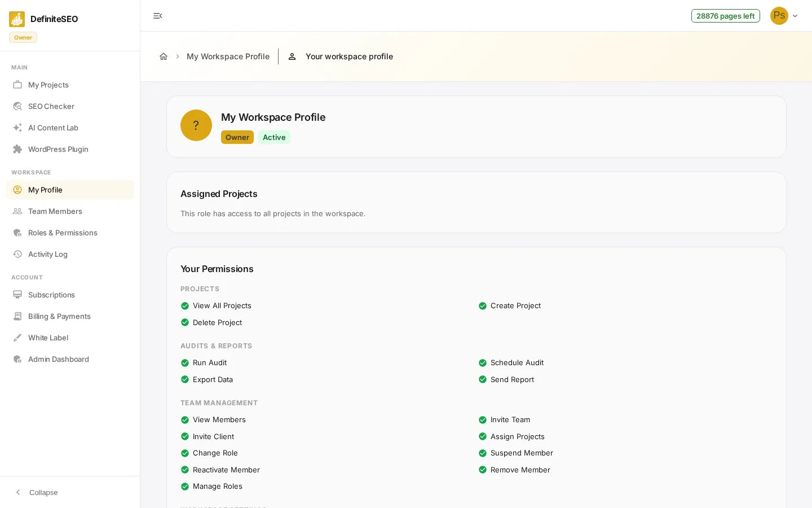Open the Admin Dashboard

(70, 359)
